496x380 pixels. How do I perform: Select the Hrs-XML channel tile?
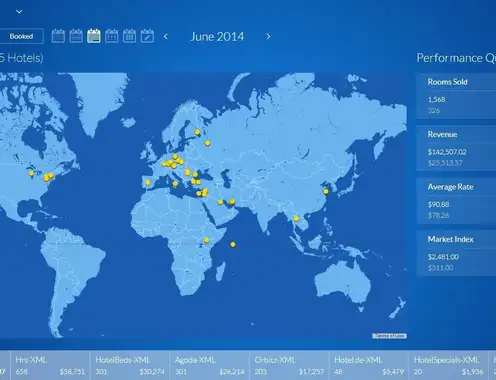coord(50,365)
